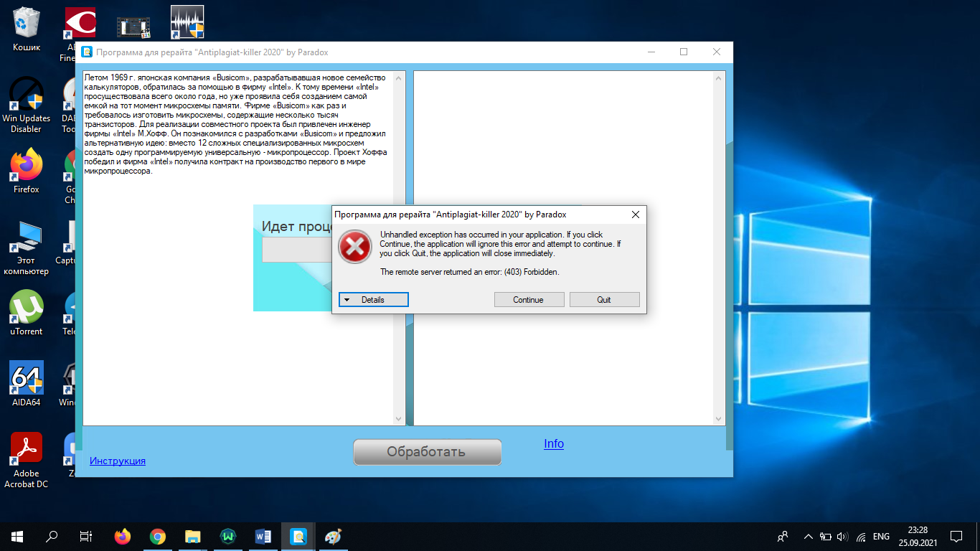Open Google Chrome from the taskbar
Viewport: 980px width, 551px height.
coord(157,536)
